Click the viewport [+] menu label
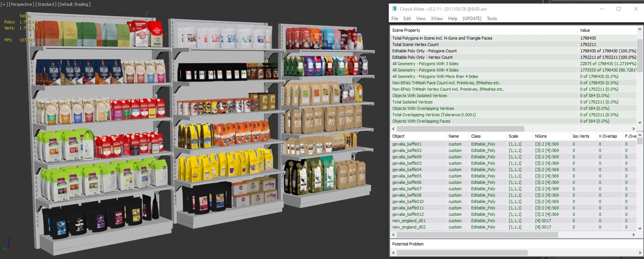 4,4
